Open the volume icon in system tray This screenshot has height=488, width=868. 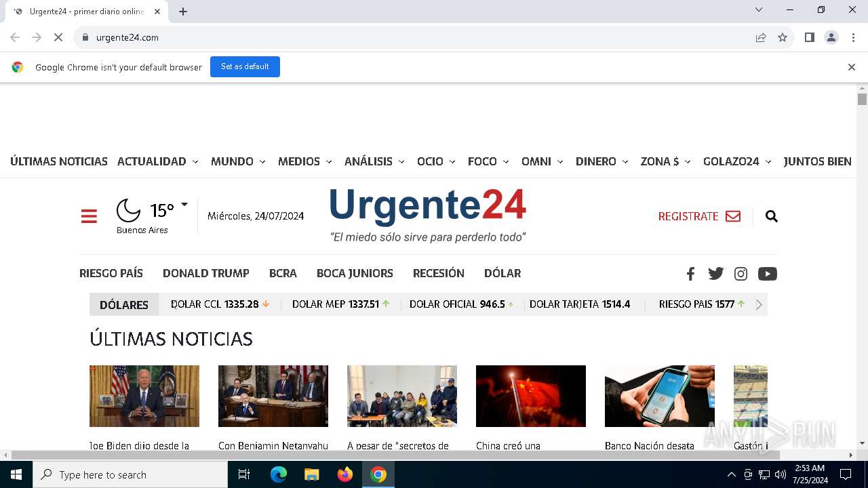coord(780,474)
